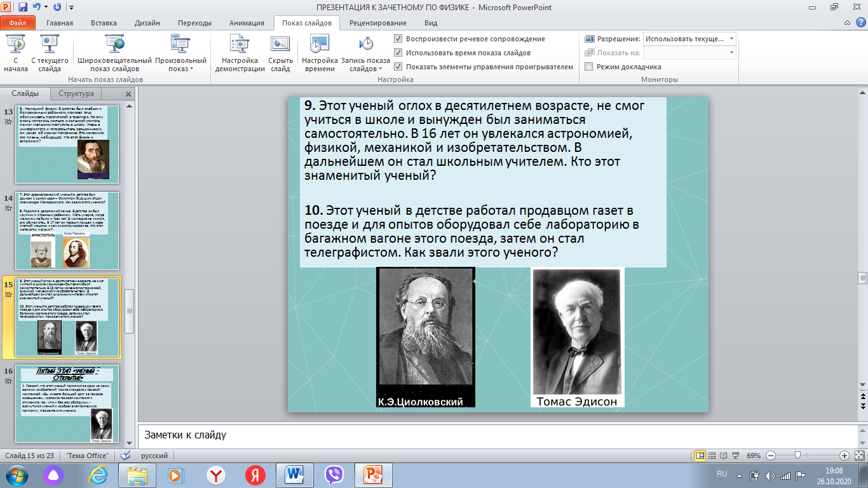Open Windows Start menu
The width and height of the screenshot is (868, 488).
[16, 475]
